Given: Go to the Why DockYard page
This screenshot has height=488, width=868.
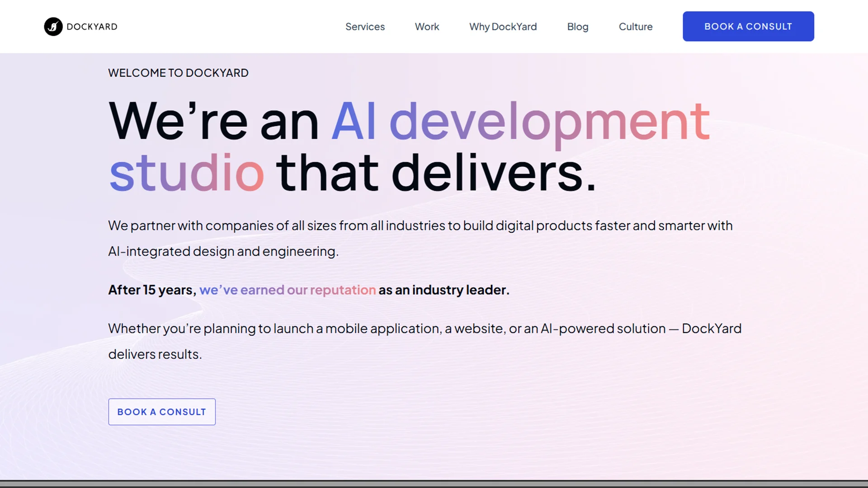Looking at the screenshot, I should coord(503,27).
